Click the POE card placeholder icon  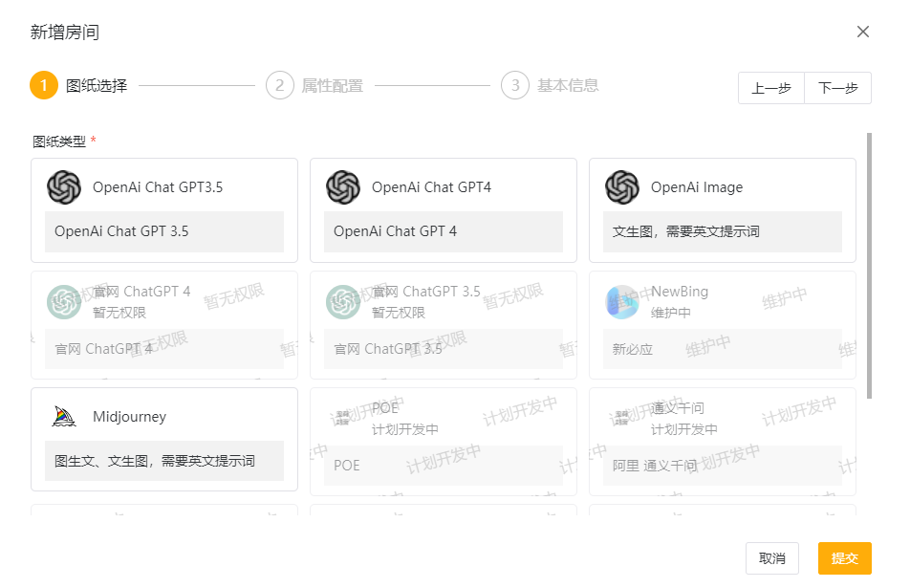[x=343, y=418]
